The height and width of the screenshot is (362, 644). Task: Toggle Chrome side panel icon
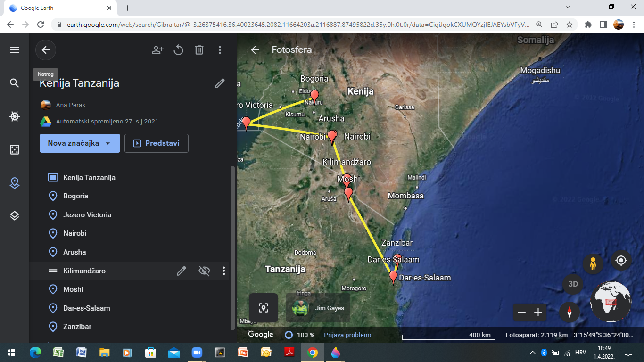click(x=603, y=25)
